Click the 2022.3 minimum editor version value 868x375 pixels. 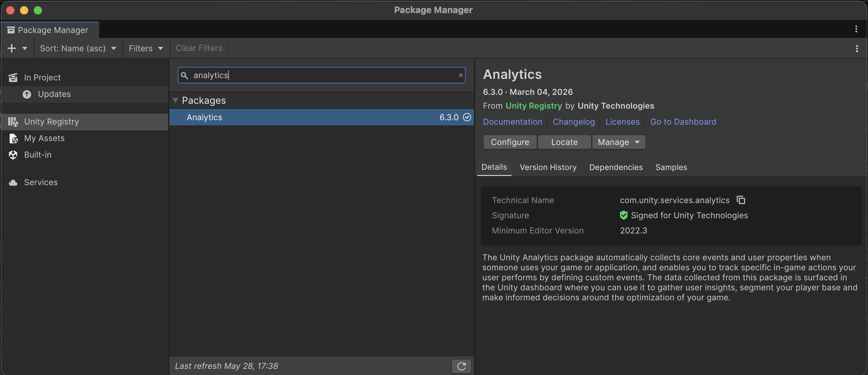[x=633, y=231]
